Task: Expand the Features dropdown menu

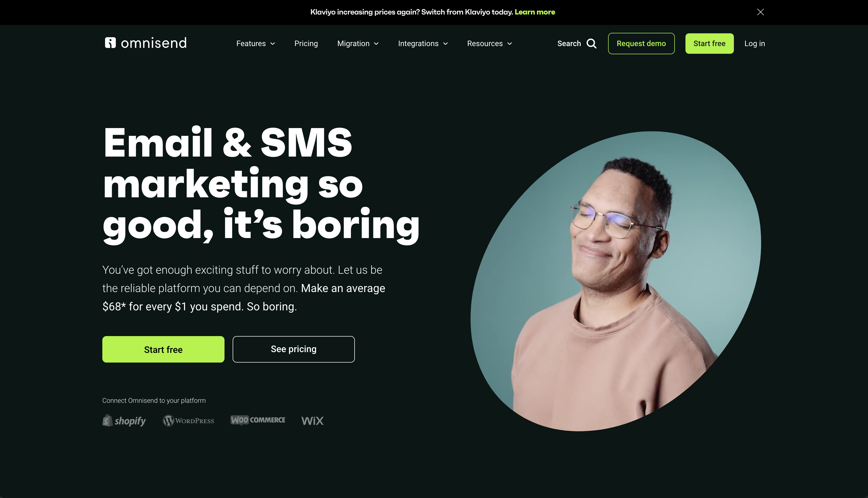Action: (256, 44)
